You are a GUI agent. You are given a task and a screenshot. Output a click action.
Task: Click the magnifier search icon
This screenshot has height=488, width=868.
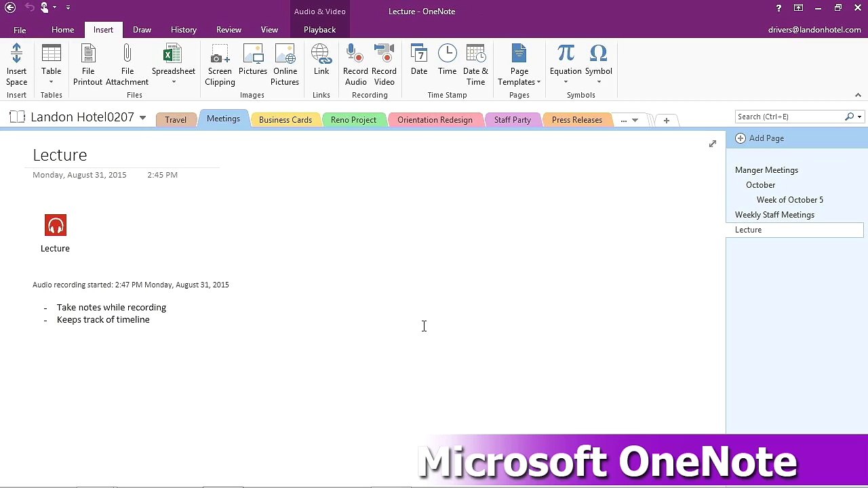(x=849, y=117)
